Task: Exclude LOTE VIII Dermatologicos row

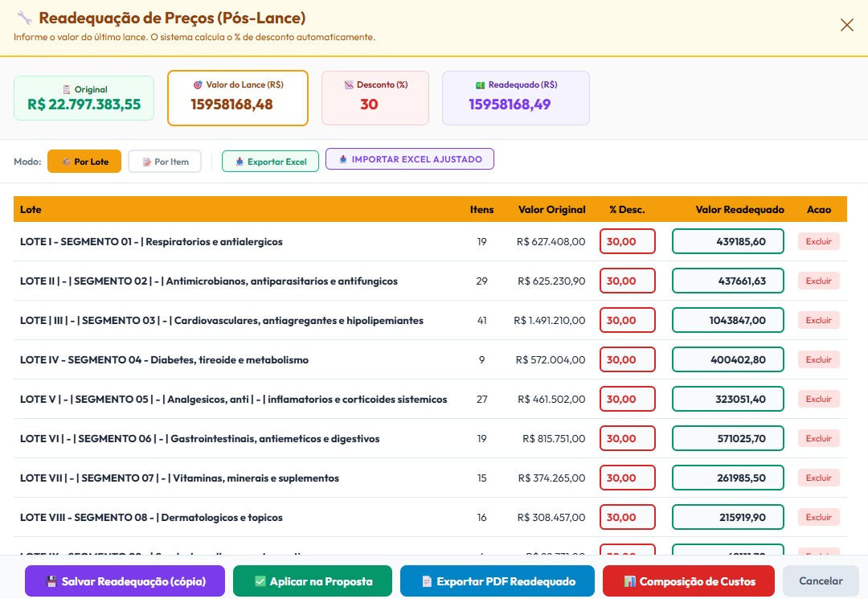Action: tap(819, 516)
